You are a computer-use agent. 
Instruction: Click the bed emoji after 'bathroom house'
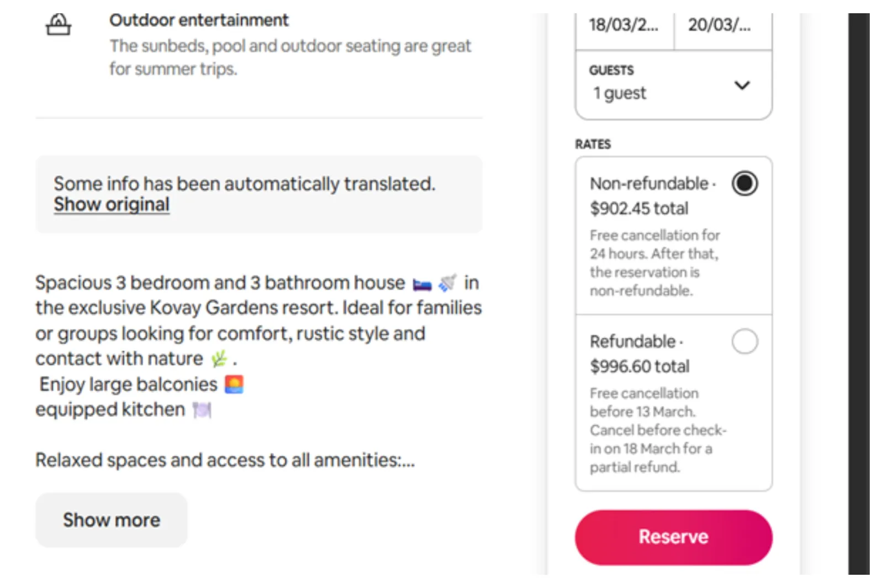(422, 285)
